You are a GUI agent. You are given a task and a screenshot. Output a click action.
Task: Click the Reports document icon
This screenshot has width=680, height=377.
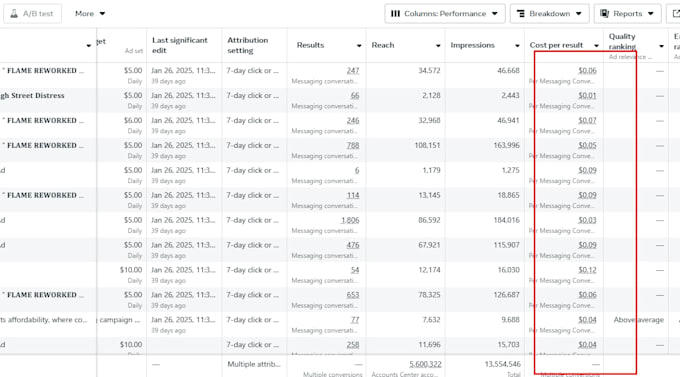[x=605, y=13]
